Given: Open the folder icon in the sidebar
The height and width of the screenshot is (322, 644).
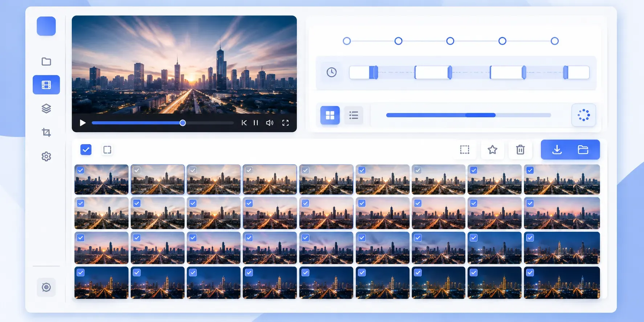Looking at the screenshot, I should pos(46,61).
